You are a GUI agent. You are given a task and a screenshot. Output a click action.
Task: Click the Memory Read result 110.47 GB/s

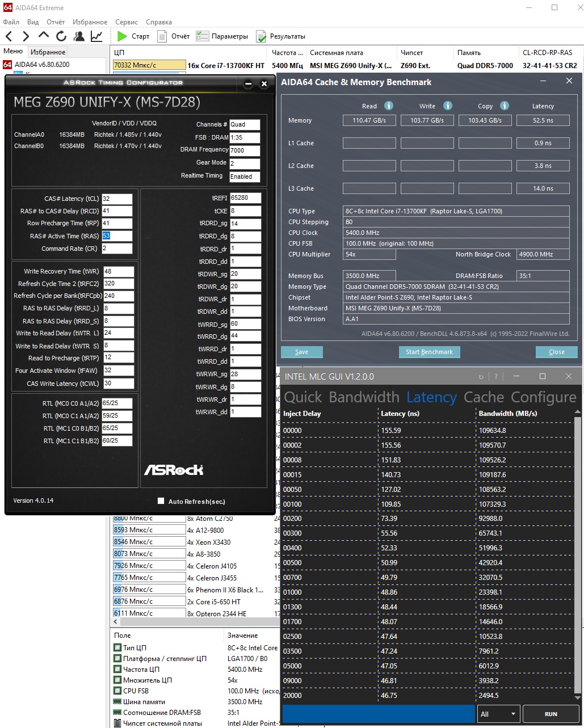pyautogui.click(x=369, y=120)
